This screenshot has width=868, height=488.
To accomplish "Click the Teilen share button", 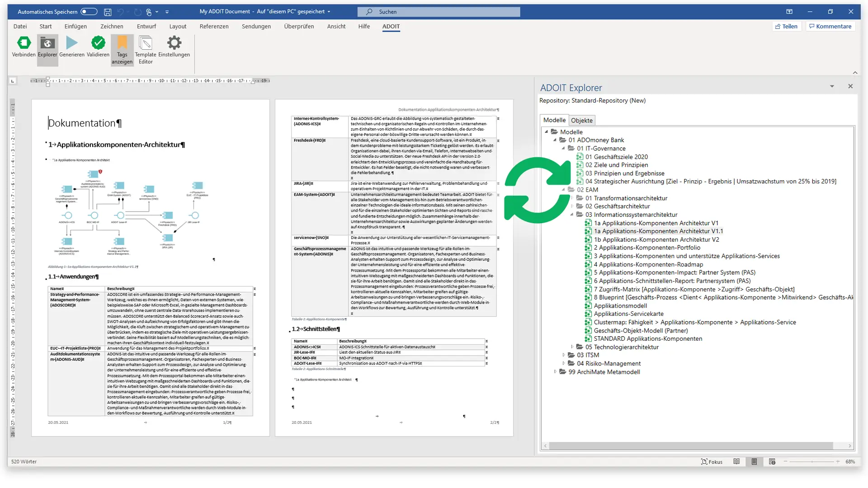I will 787,27.
